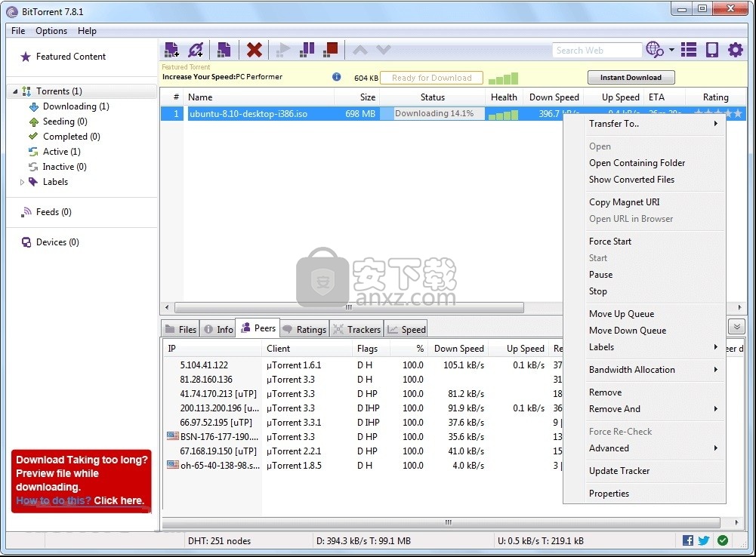Select Downloading (1) in the sidebar

76,106
